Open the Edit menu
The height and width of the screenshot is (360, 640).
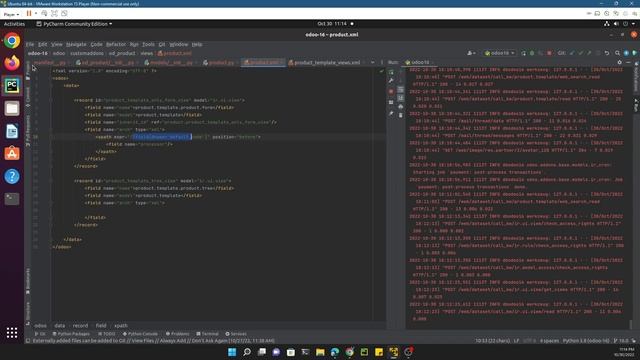(42, 44)
